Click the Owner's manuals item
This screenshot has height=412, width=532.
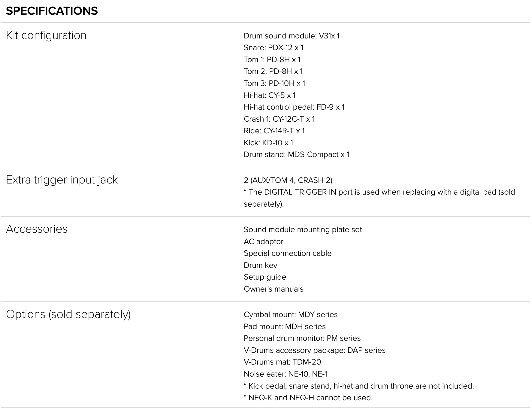point(274,289)
